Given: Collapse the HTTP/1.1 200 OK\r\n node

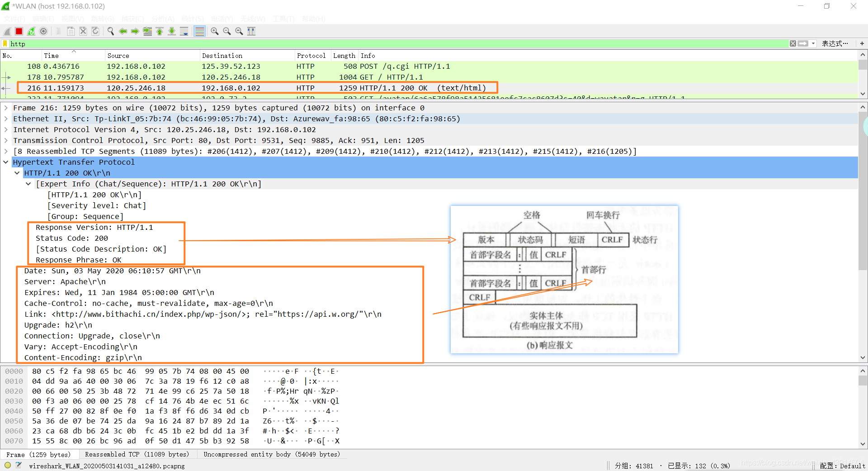Looking at the screenshot, I should pos(17,173).
